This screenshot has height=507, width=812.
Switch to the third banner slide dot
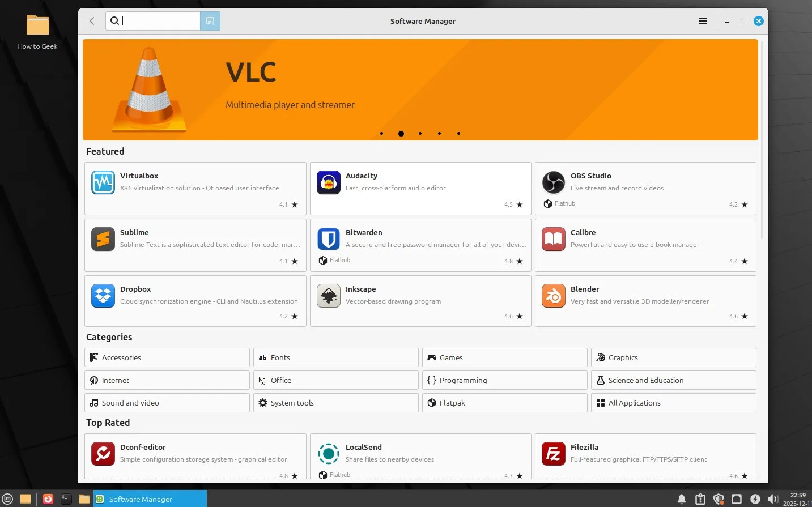pos(420,134)
